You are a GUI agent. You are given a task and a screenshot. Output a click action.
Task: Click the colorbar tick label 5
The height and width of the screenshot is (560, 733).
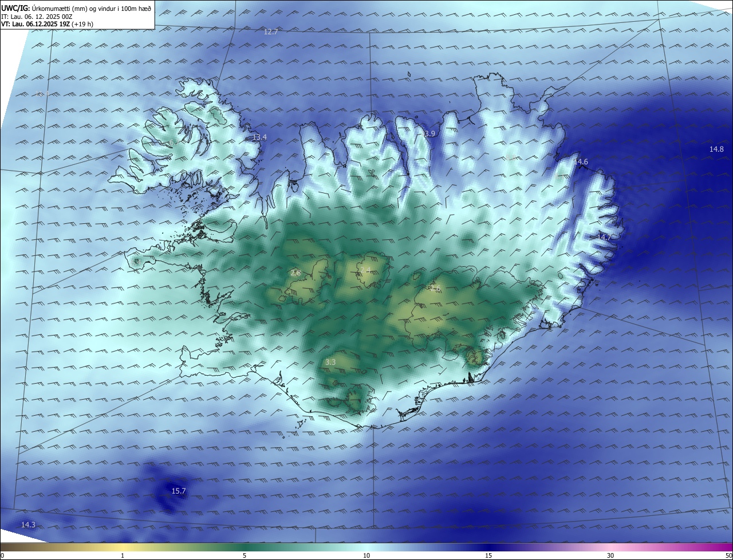245,555
